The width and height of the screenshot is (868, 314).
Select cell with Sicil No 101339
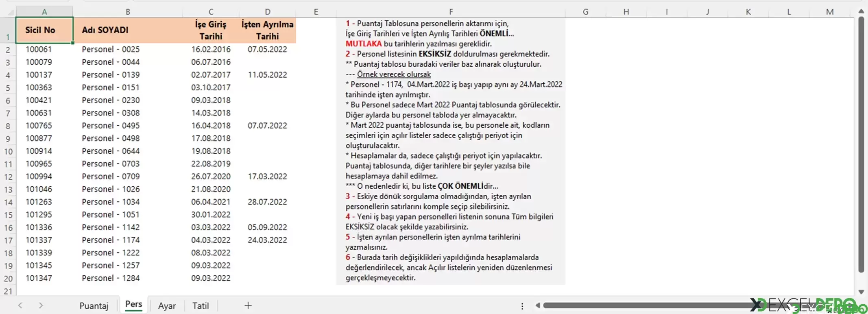(x=44, y=253)
